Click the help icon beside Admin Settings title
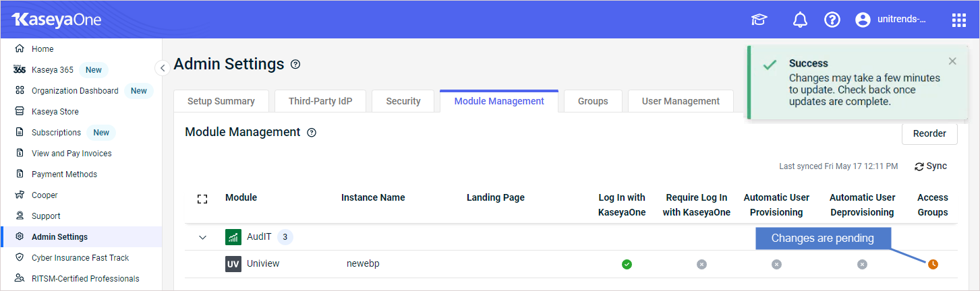The image size is (980, 291). [295, 65]
